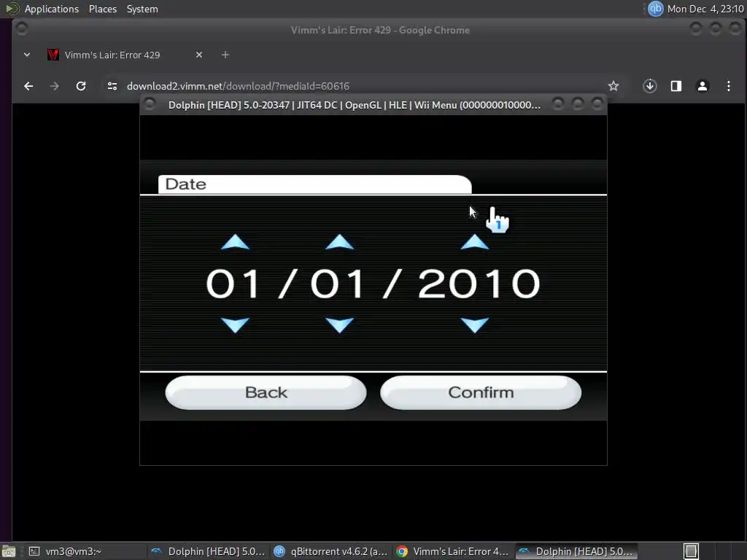747x560 pixels.
Task: Click the Back button in Wii settings
Action: coord(266,392)
